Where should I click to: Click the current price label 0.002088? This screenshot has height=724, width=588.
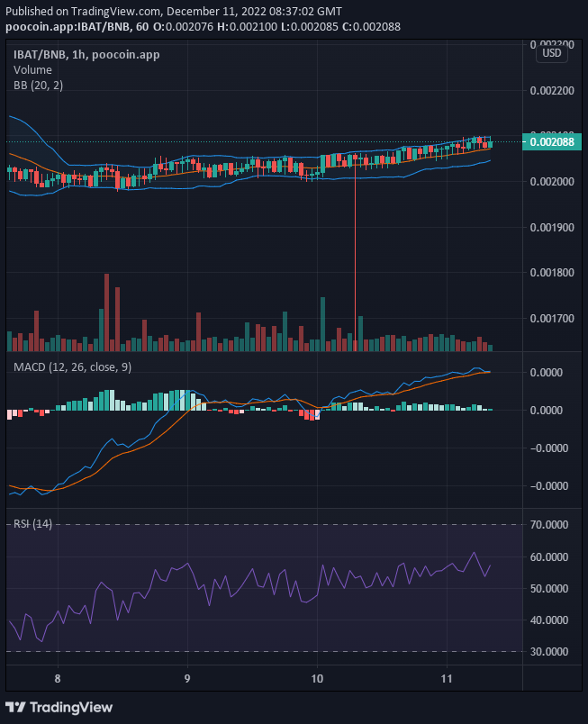point(552,141)
